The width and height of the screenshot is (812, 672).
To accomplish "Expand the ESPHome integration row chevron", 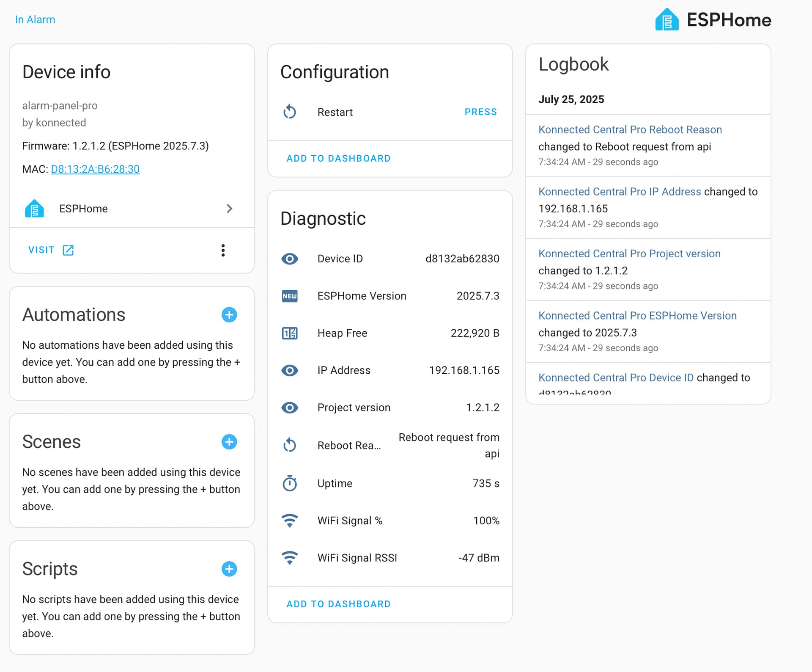I will (x=229, y=209).
